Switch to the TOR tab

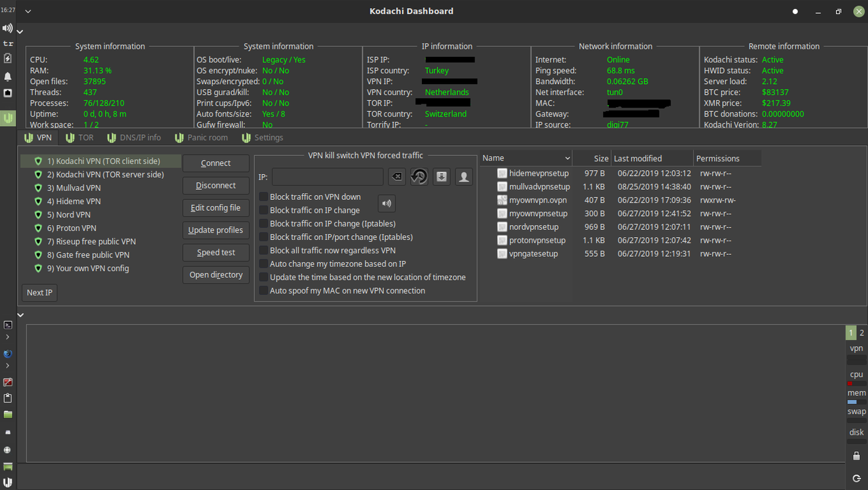coord(79,138)
